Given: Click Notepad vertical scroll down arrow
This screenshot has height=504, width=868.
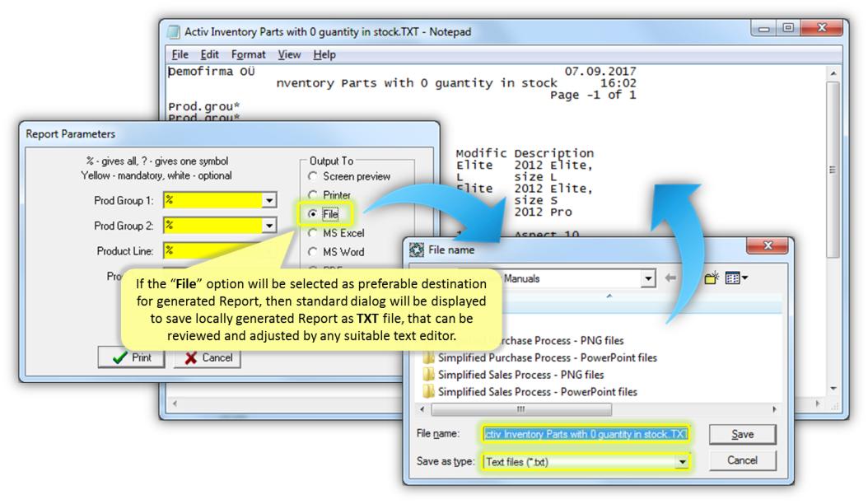Looking at the screenshot, I should 833,390.
